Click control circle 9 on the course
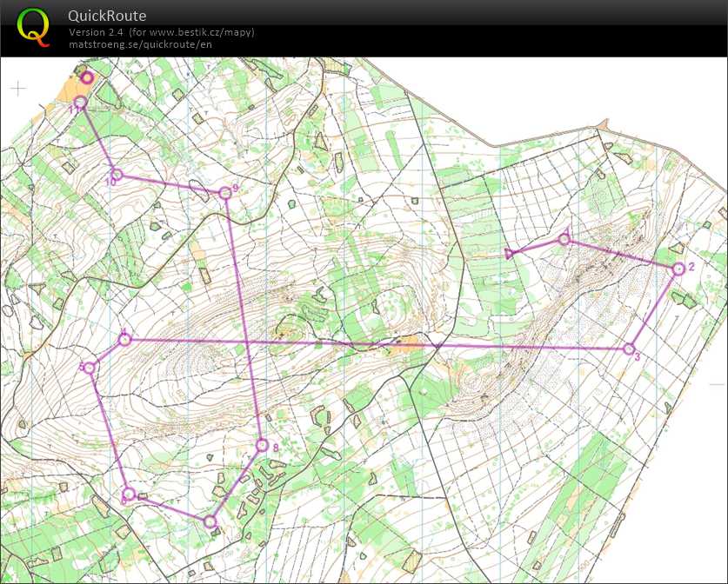This screenshot has height=584, width=728. pos(224,192)
